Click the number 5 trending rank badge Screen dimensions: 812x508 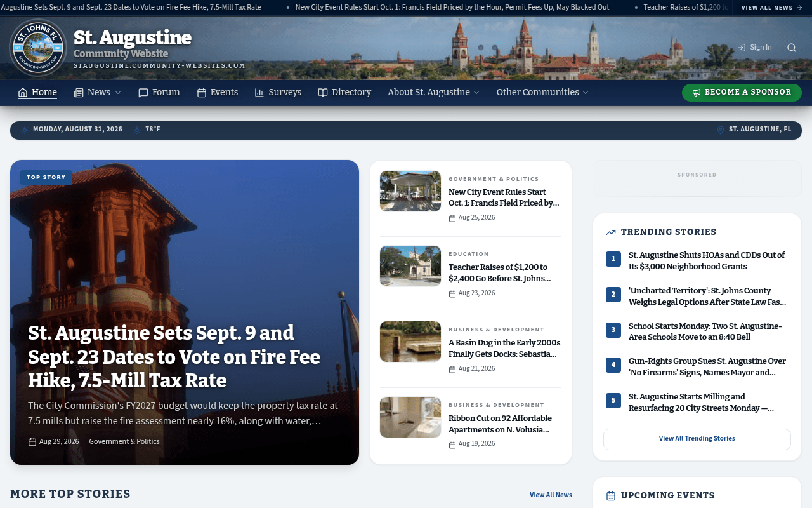pyautogui.click(x=613, y=401)
